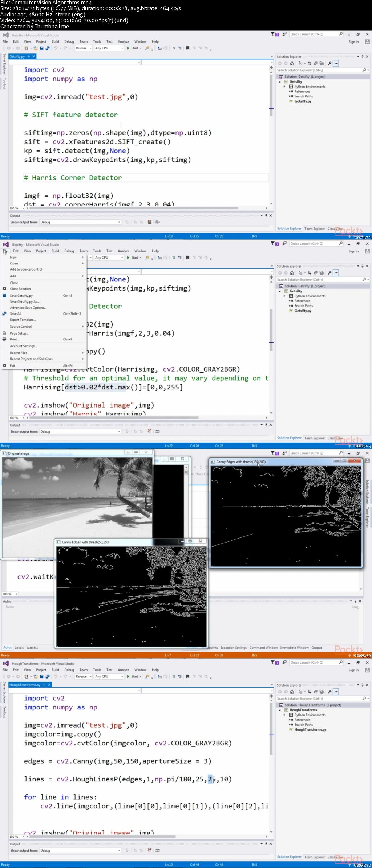
Task: Switch to the Watch 1 tab
Action: [x=32, y=647]
